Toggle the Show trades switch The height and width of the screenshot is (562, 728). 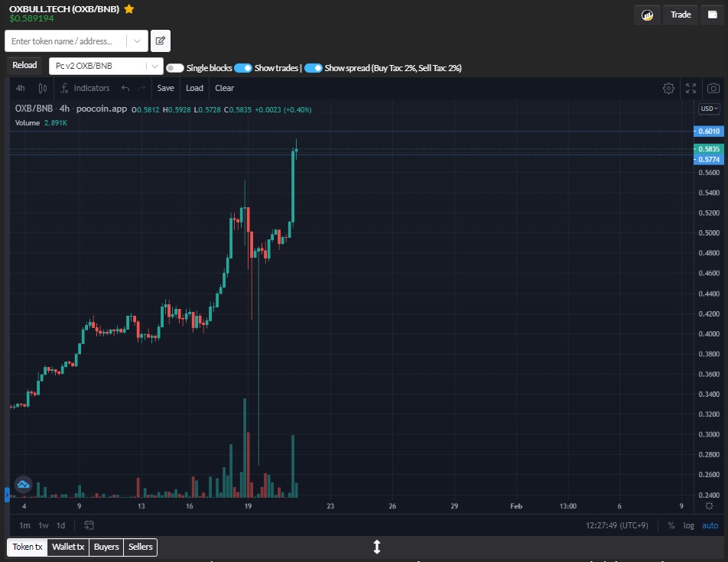243,68
